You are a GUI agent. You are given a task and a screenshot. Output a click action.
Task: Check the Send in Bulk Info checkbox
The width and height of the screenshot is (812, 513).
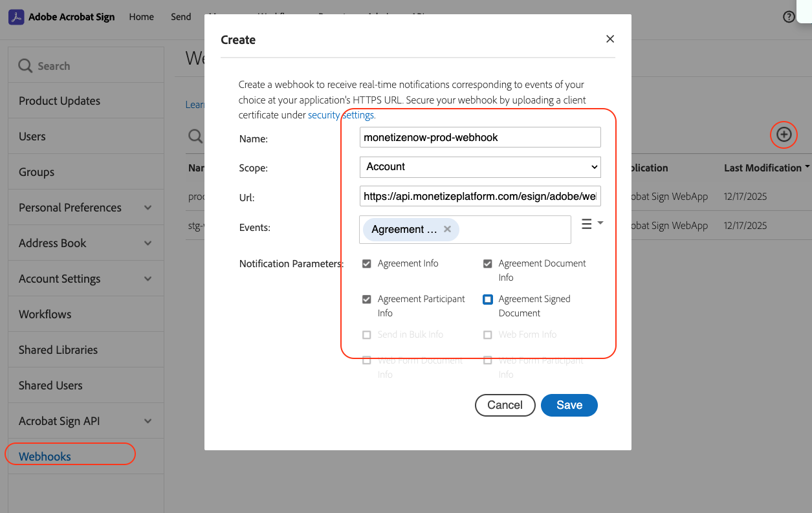[x=367, y=335]
